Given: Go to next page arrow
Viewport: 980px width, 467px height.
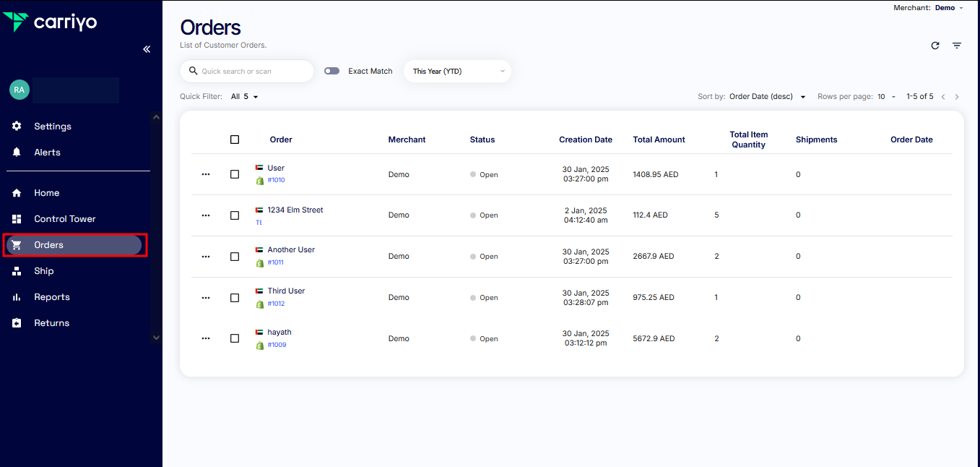Looking at the screenshot, I should click(x=957, y=97).
